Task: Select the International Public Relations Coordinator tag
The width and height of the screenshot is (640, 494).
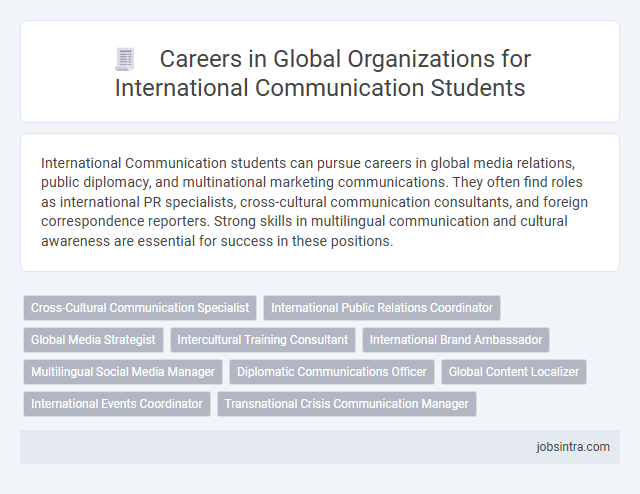Action: 382,308
